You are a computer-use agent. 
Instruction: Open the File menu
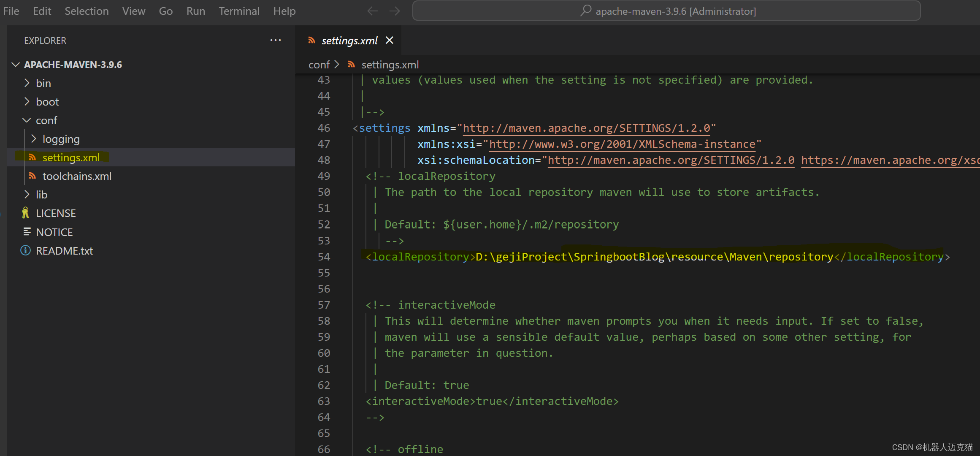(x=11, y=11)
